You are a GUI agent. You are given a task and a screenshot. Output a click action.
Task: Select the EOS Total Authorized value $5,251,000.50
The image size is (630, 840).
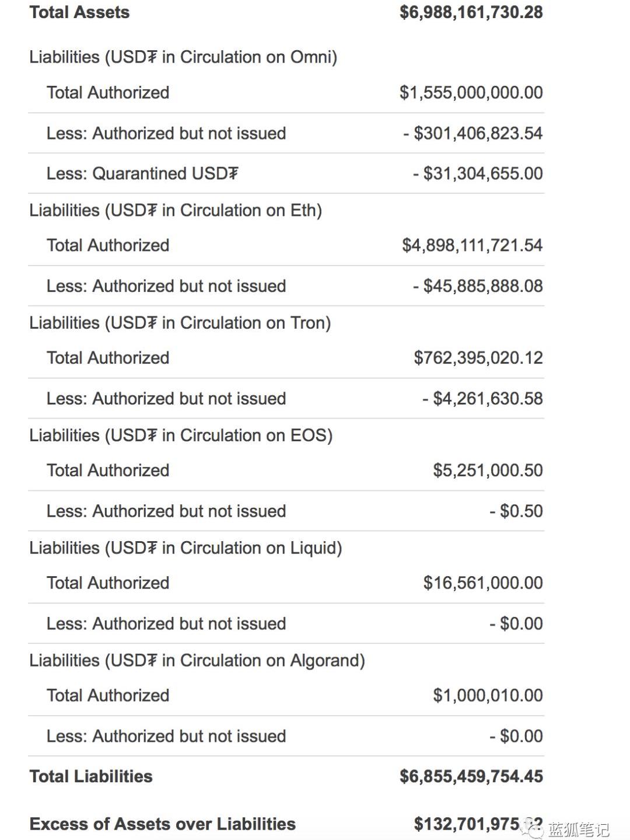[488, 470]
